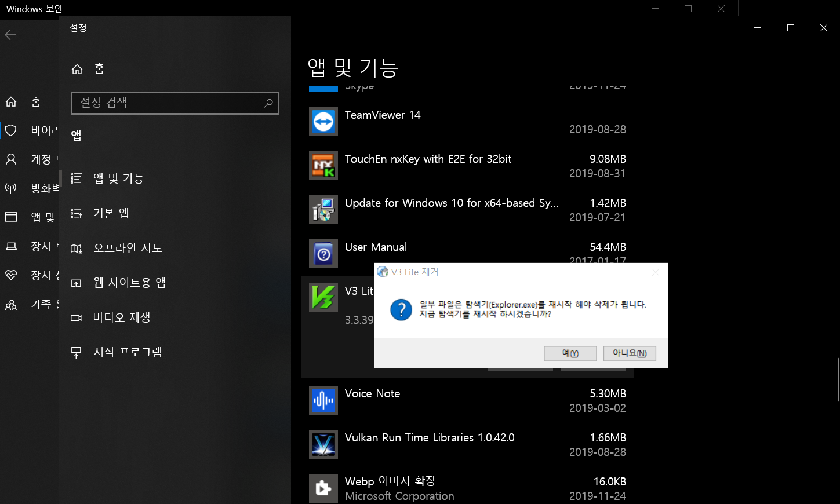Click the home icon in 설정 panel
The height and width of the screenshot is (504, 840).
(77, 69)
